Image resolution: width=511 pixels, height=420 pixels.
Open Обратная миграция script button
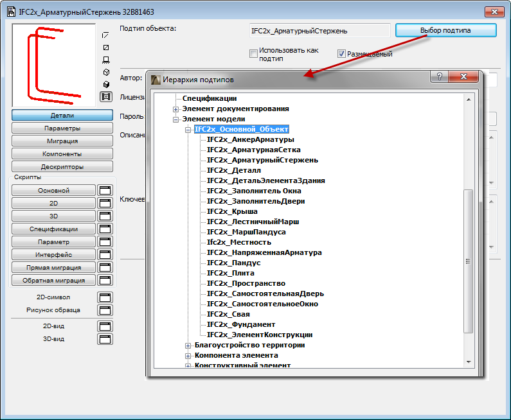54,281
